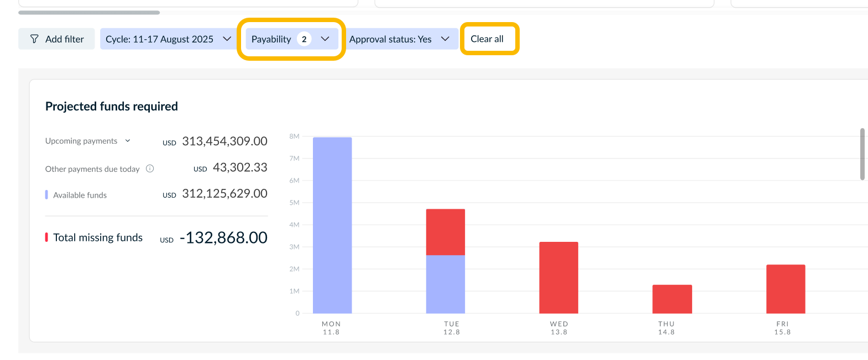Select the blue segment of Tuesday's bar
This screenshot has width=868, height=360.
pos(446,284)
